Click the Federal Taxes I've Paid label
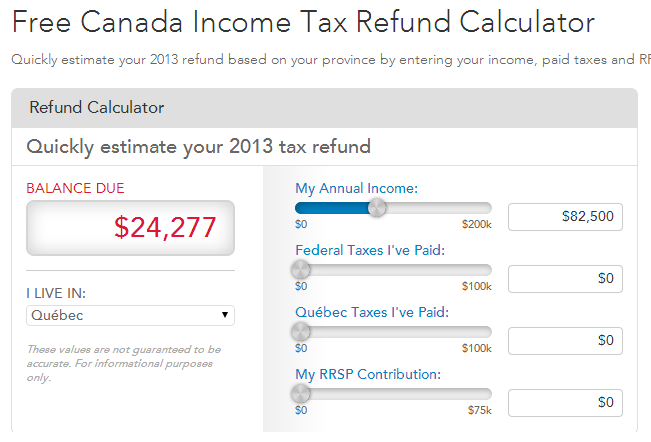 click(x=370, y=250)
